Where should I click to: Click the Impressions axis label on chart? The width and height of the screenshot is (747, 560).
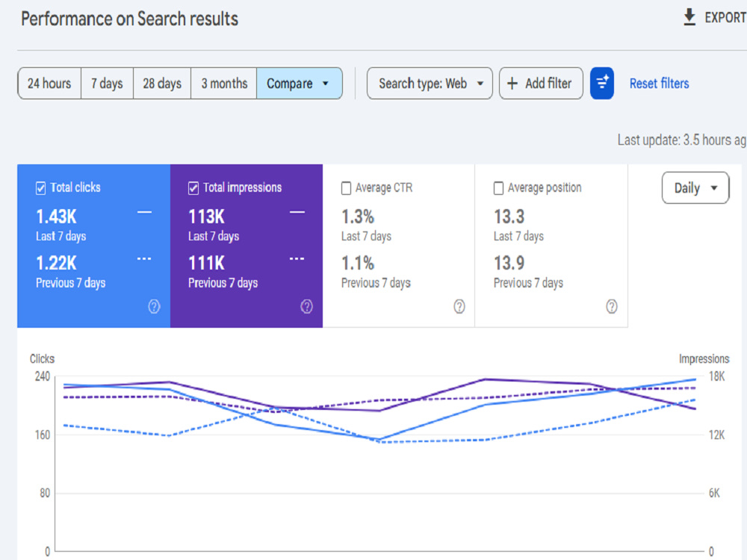704,358
